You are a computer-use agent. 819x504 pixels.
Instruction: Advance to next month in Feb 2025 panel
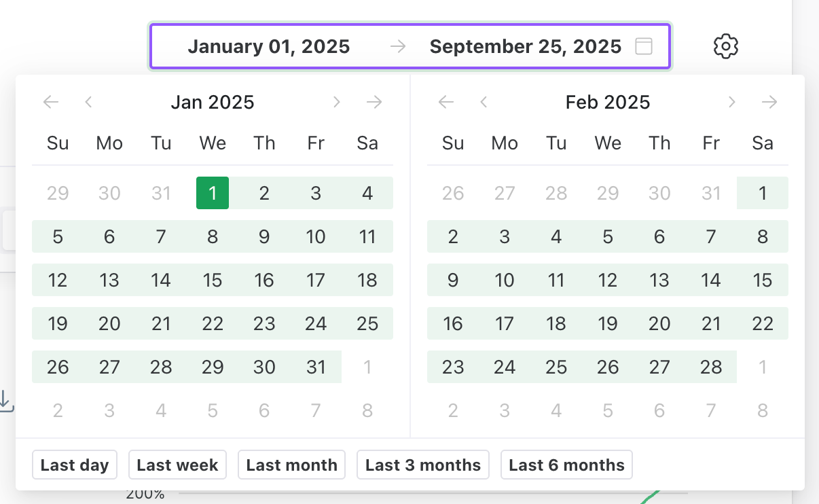click(731, 103)
